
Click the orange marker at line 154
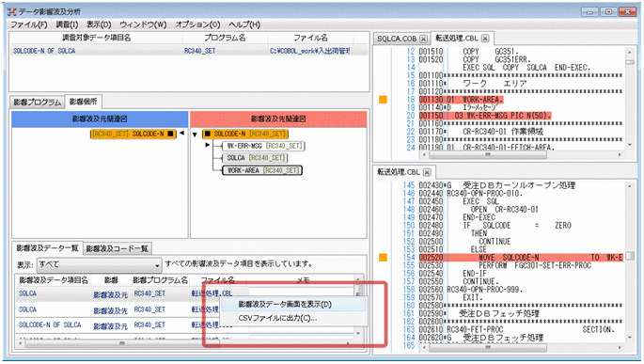(383, 258)
